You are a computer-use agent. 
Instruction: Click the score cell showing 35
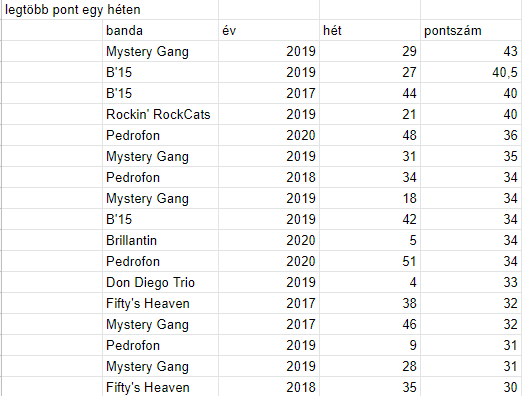point(471,156)
